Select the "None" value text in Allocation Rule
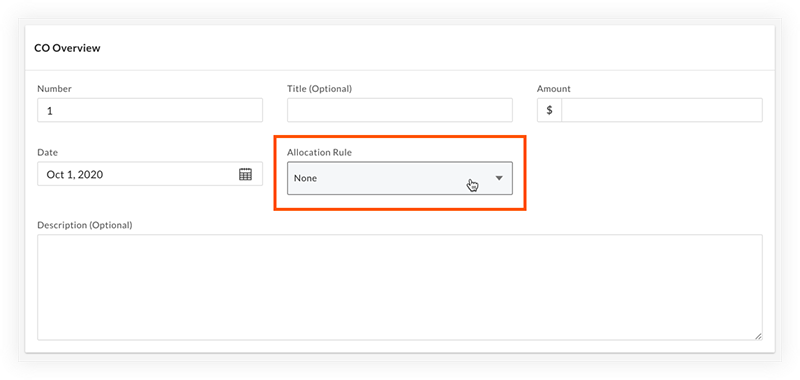Screen dimensions: 800x380 (x=305, y=179)
